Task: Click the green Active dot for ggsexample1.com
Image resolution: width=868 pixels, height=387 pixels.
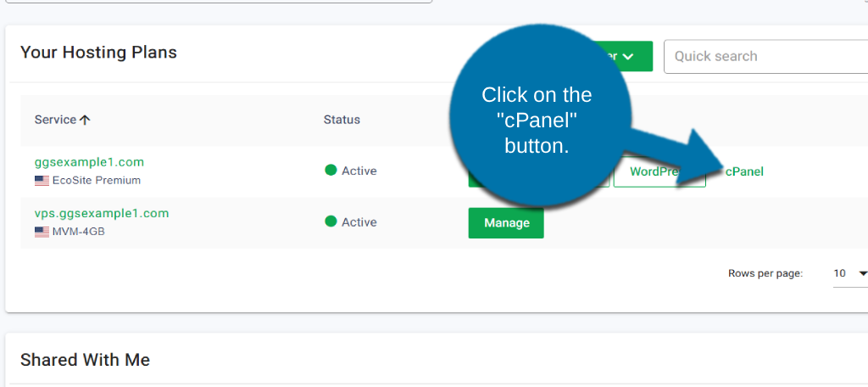Action: click(331, 170)
